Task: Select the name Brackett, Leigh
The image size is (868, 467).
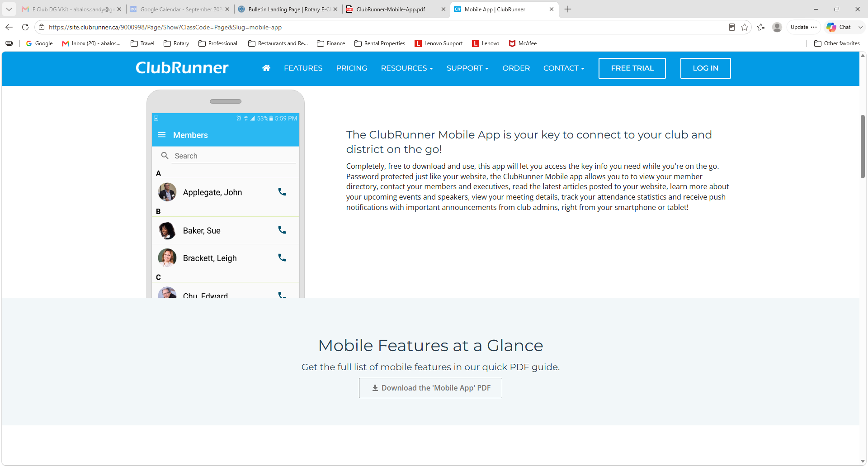Action: click(x=210, y=258)
